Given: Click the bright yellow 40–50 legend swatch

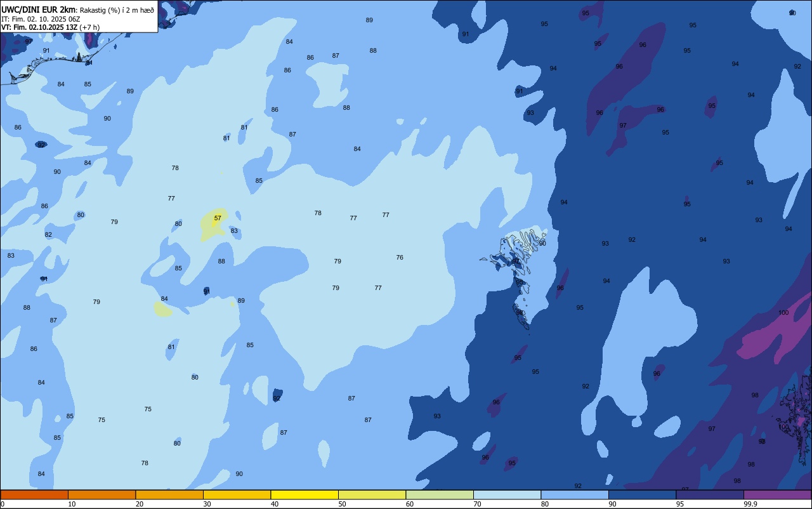Looking at the screenshot, I should [x=304, y=494].
